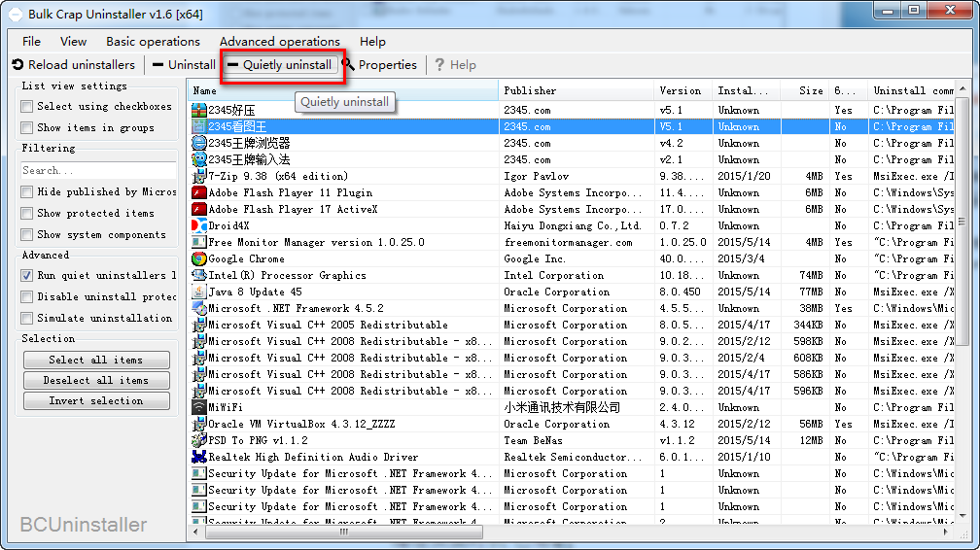Image resolution: width=980 pixels, height=550 pixels.
Task: Click the PSD To PNG icon
Action: [x=198, y=440]
